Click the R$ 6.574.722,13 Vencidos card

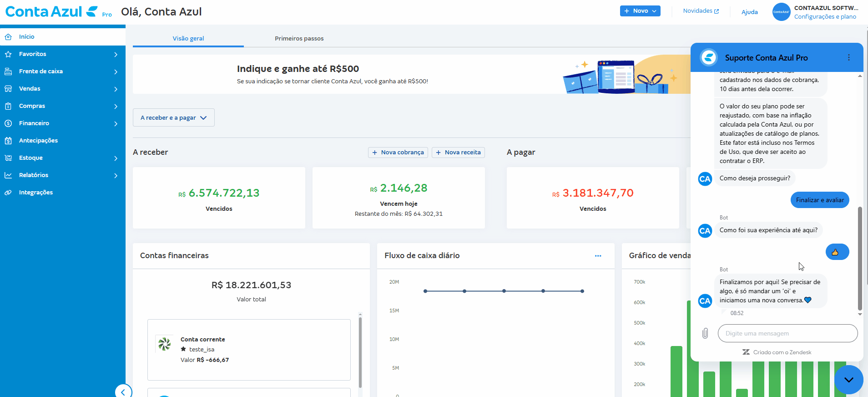[x=219, y=198]
